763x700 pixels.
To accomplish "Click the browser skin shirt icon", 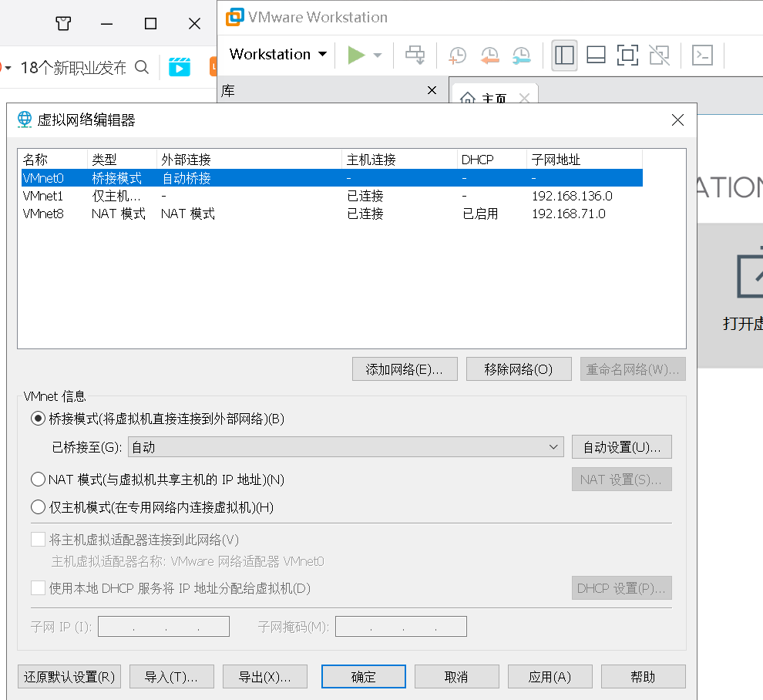I will point(63,23).
